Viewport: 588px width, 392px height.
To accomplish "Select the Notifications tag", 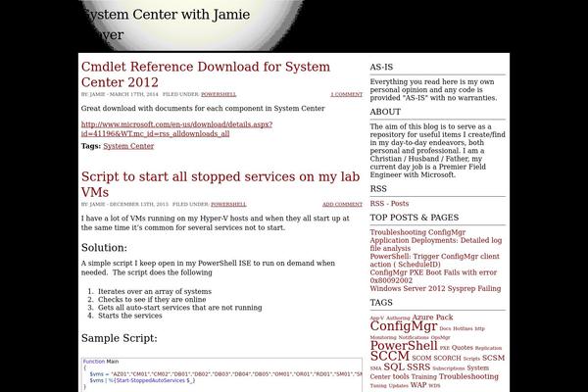I will pyautogui.click(x=414, y=337).
